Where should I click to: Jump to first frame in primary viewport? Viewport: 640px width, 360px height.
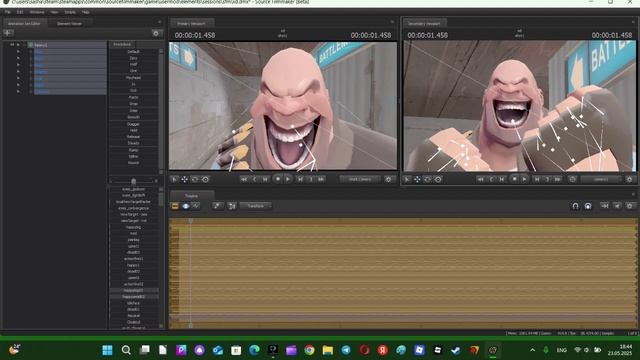(x=244, y=179)
